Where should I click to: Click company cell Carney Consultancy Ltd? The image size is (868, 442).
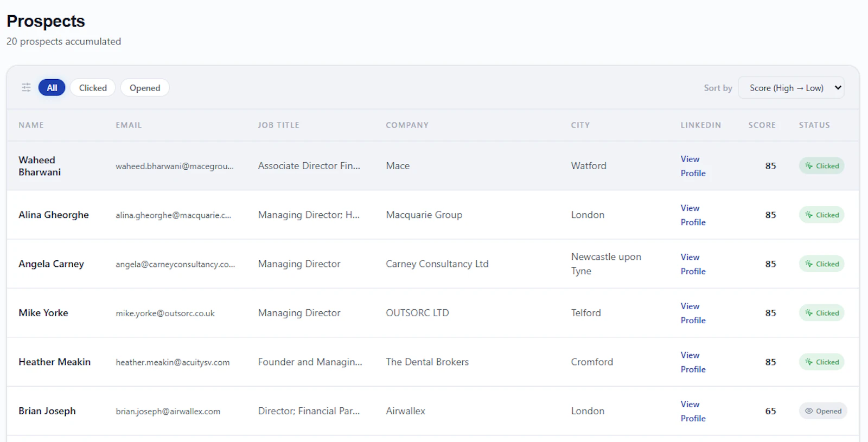coord(437,264)
